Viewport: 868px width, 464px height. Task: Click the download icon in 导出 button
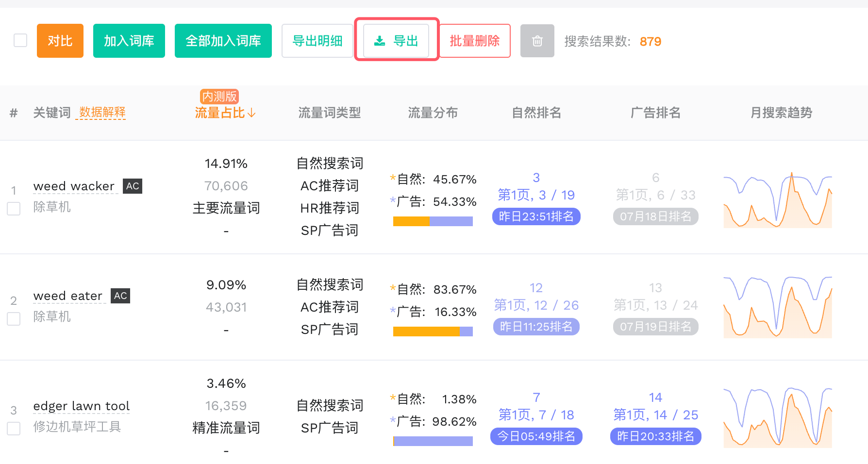pos(380,41)
